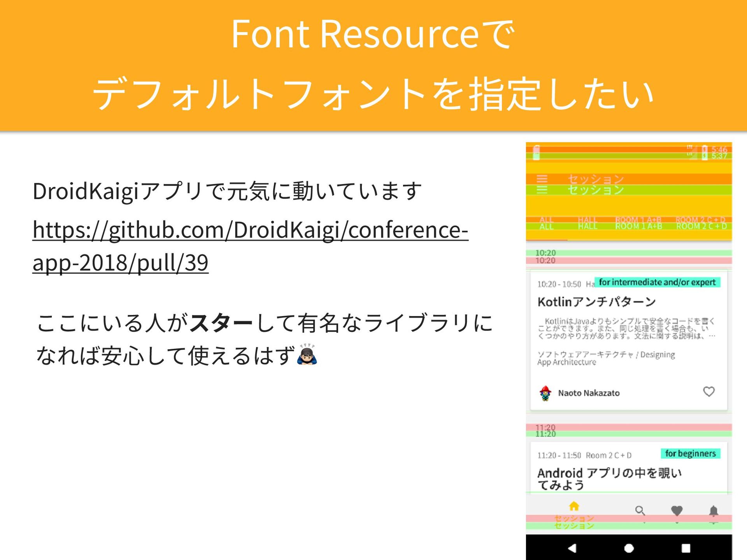Tap the Android recent apps square button
The image size is (747, 560).
(686, 548)
